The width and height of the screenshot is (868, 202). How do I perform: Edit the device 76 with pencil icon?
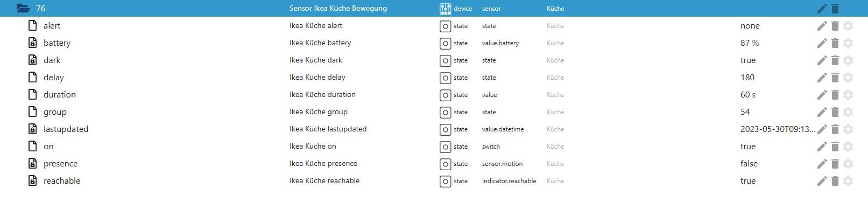[x=822, y=8]
